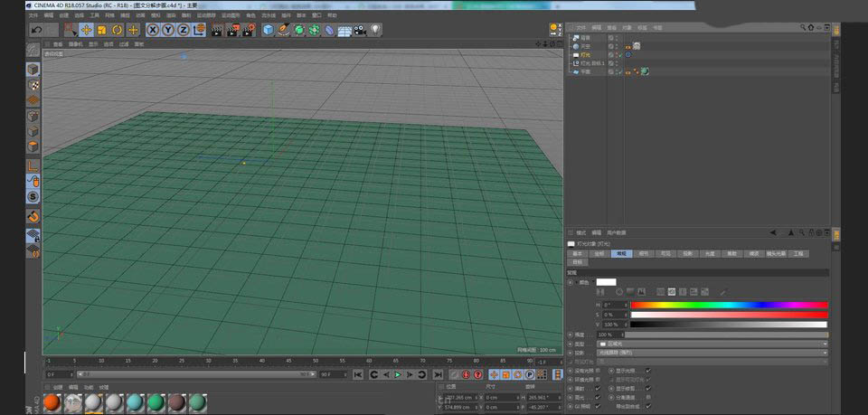This screenshot has height=415, width=868.
Task: Click the white light color swatch
Action: pyautogui.click(x=605, y=282)
